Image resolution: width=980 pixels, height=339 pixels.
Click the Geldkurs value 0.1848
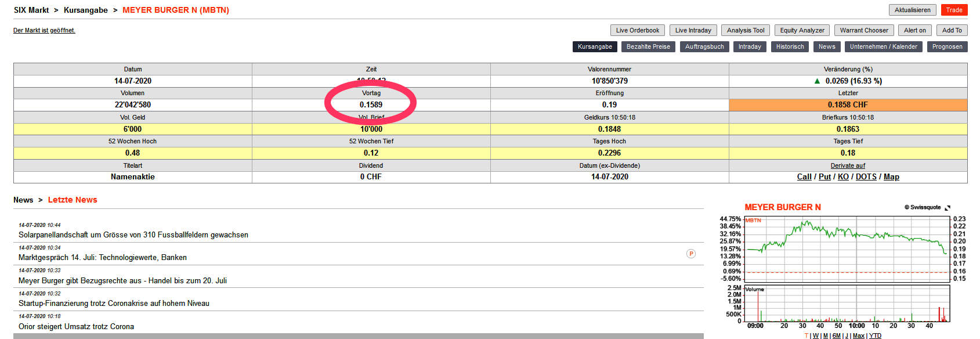coord(610,129)
